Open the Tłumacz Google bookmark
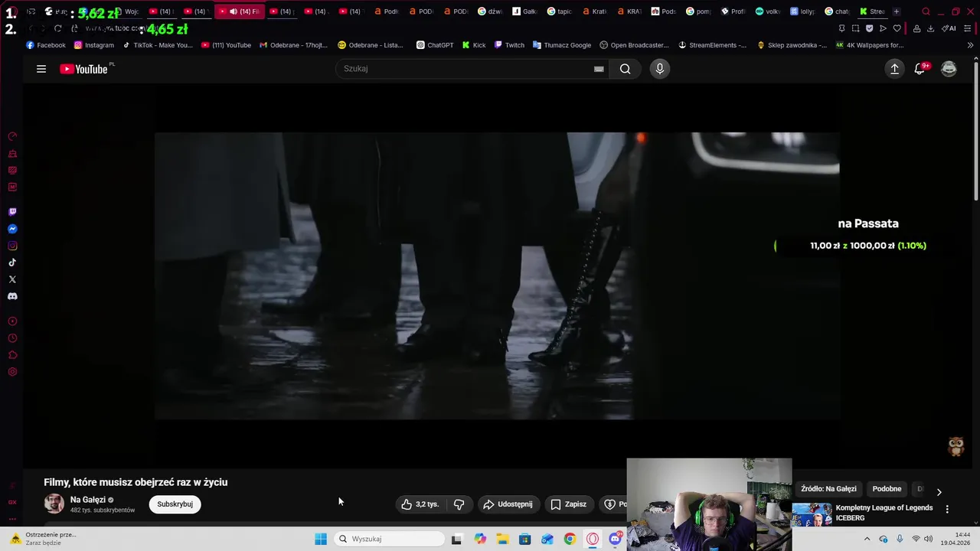The image size is (980, 551). coord(562,45)
